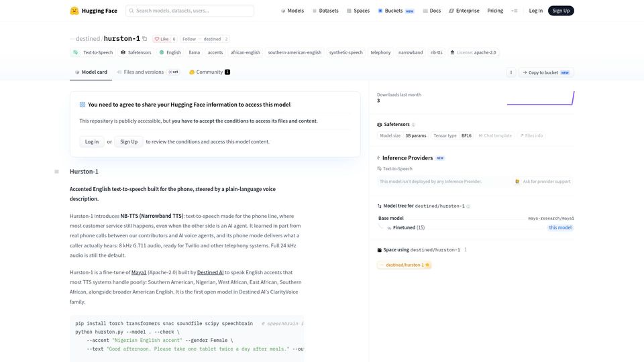Open the destined/hurston-1 Space chip
644x362 pixels.
click(404, 265)
